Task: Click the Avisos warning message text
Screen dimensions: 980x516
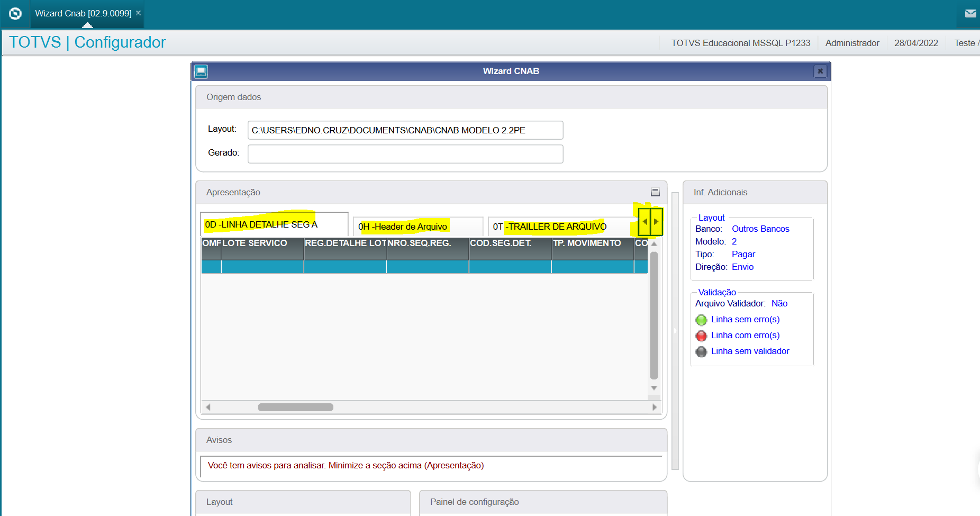Action: coord(346,465)
